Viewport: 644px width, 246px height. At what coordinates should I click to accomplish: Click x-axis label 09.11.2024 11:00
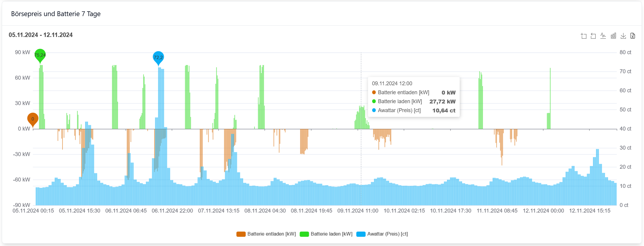coord(358,211)
